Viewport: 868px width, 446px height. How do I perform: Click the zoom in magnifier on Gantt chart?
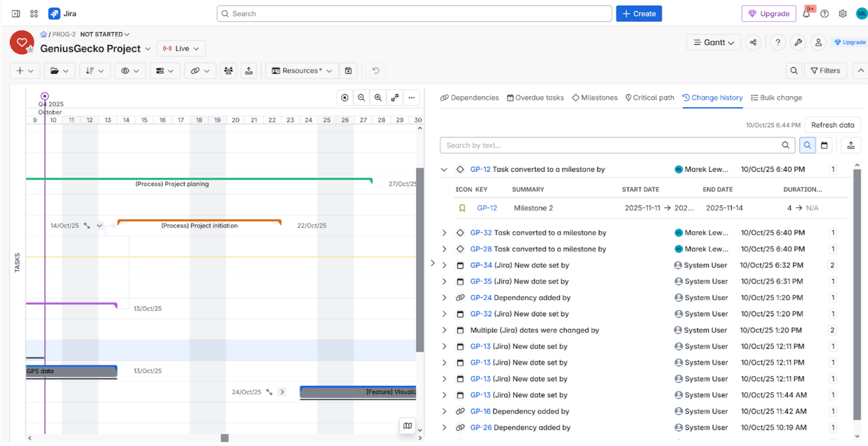[378, 98]
